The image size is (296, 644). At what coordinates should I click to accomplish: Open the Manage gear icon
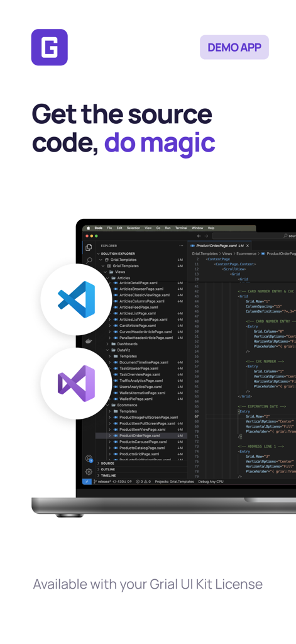click(89, 472)
